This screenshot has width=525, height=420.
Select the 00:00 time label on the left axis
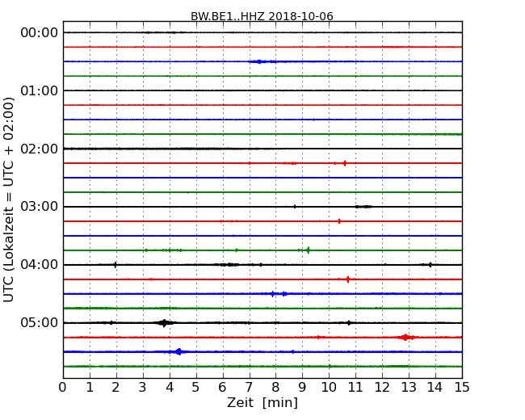click(40, 33)
